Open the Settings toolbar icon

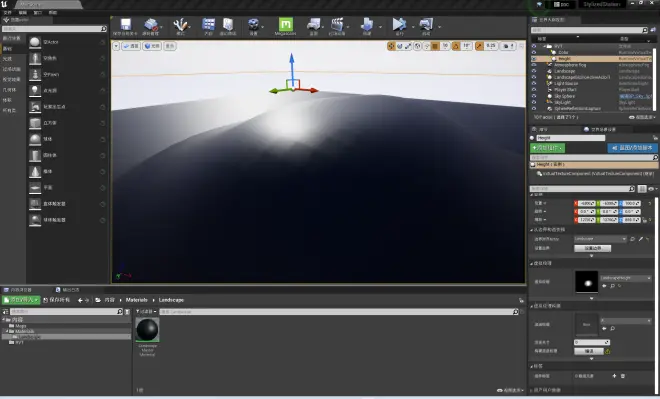[x=253, y=24]
